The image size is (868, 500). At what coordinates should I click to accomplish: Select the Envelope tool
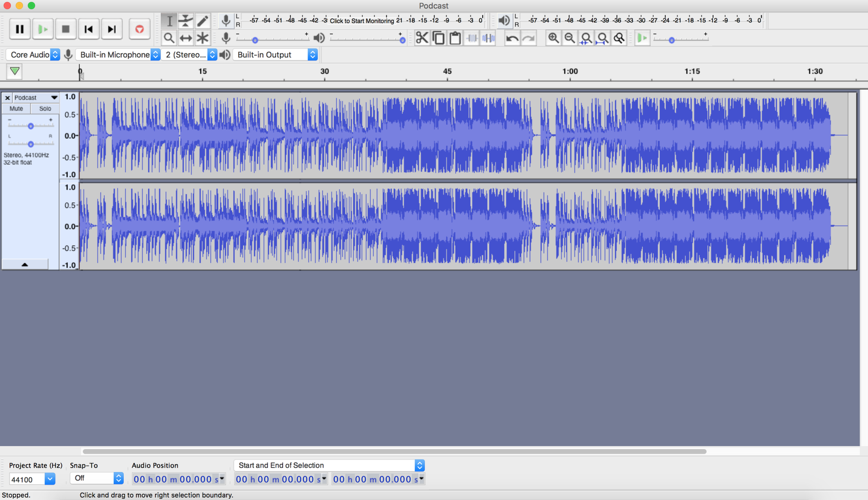[186, 21]
